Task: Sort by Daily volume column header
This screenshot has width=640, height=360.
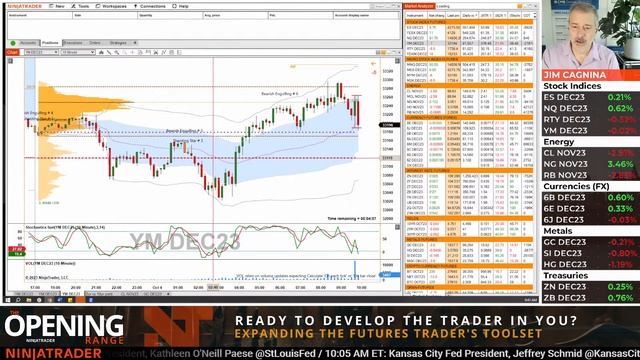Action: click(x=469, y=16)
